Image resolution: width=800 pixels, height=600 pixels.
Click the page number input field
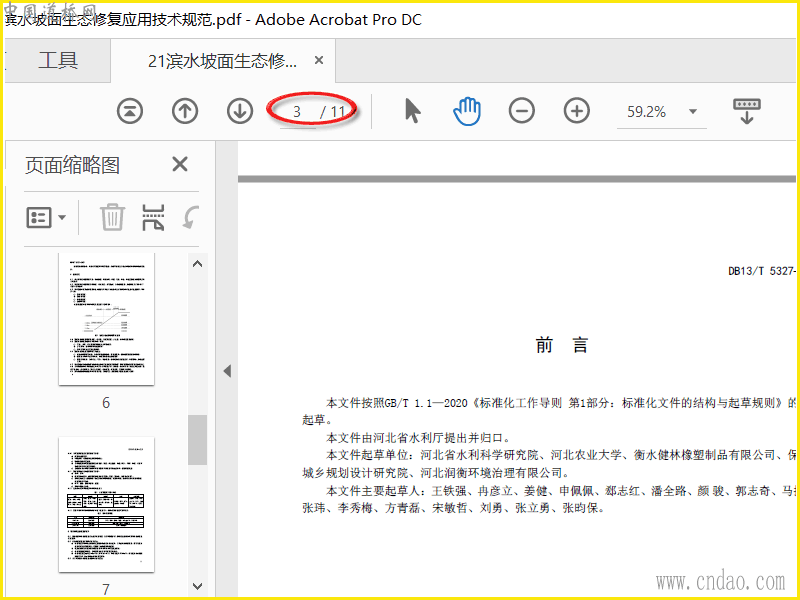297,111
